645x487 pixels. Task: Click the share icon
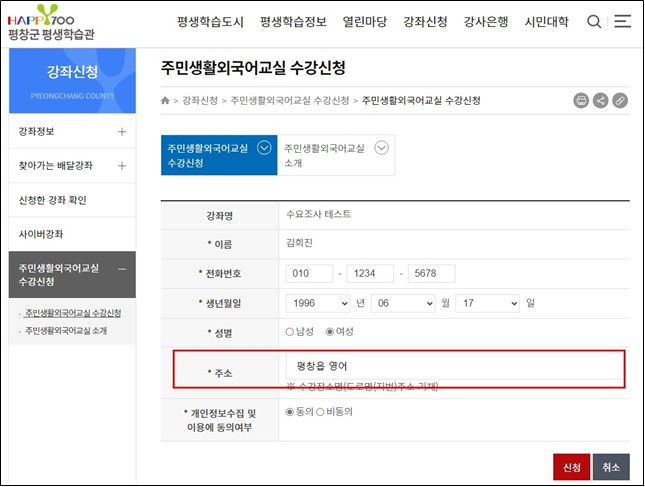click(600, 100)
